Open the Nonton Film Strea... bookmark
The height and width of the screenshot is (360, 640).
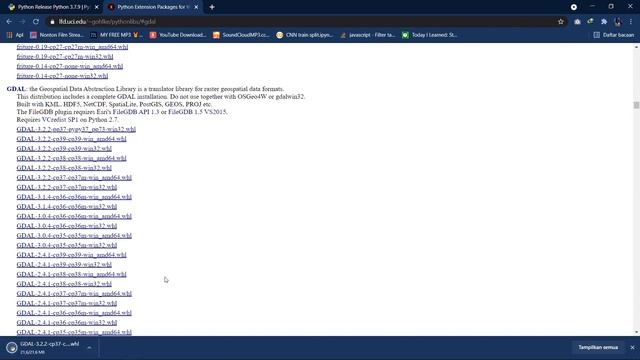click(57, 35)
